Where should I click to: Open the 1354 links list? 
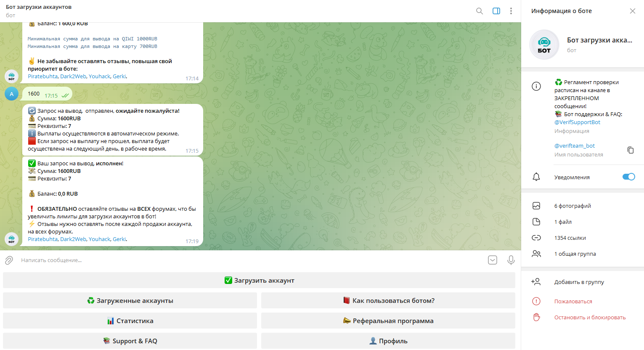pos(570,238)
